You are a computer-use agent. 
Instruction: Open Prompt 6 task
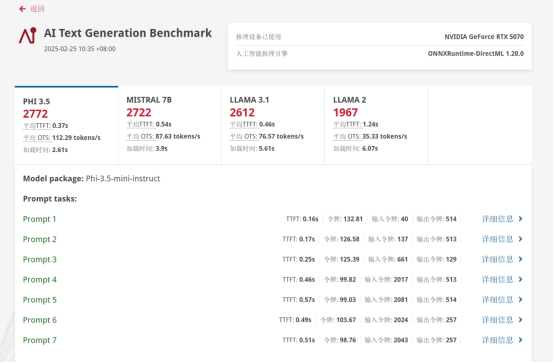[x=40, y=320]
